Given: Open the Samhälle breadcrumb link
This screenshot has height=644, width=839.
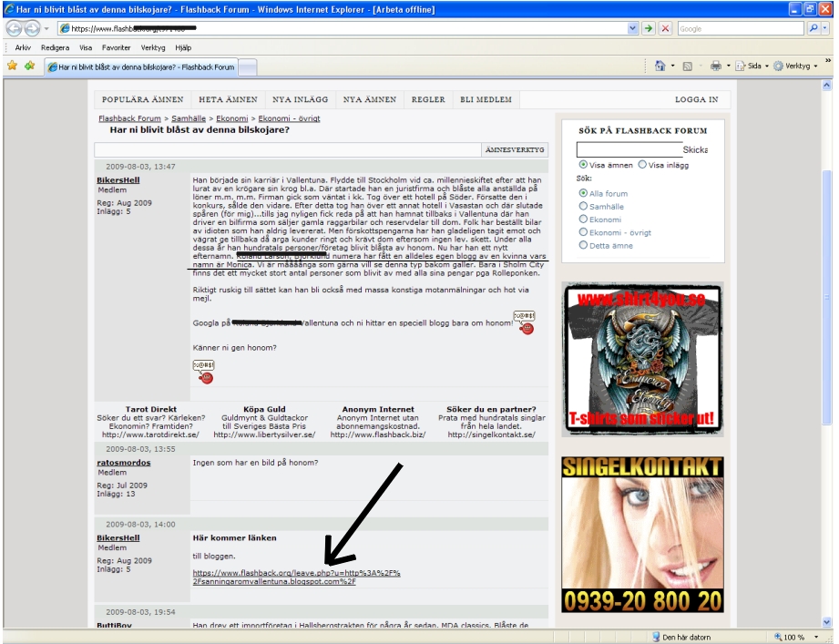Looking at the screenshot, I should pos(189,118).
